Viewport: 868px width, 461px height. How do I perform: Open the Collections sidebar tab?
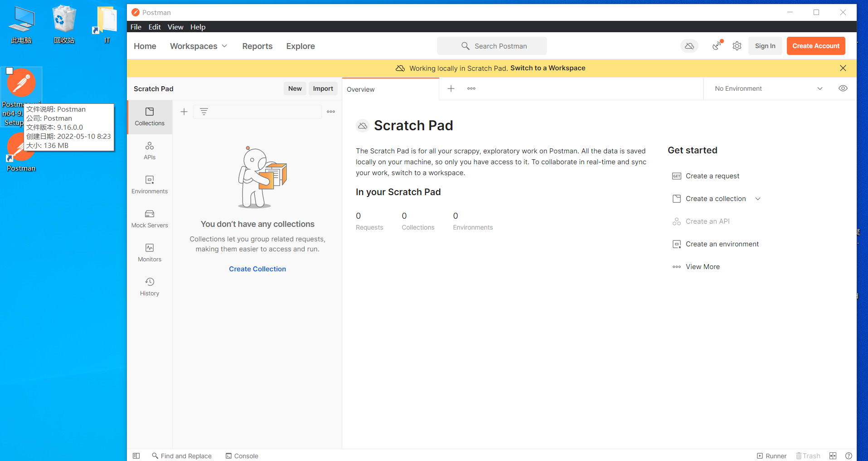click(x=150, y=117)
